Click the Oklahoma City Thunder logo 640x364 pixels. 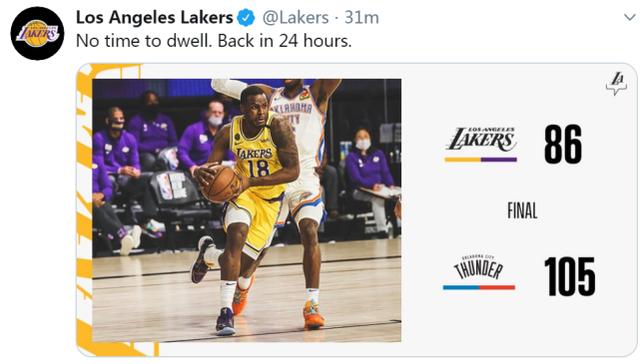[x=478, y=267]
